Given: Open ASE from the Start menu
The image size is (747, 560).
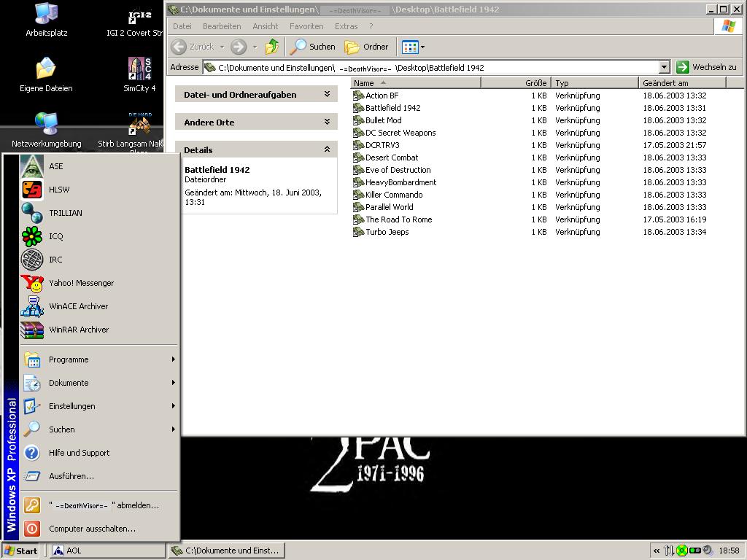Looking at the screenshot, I should click(x=99, y=166).
